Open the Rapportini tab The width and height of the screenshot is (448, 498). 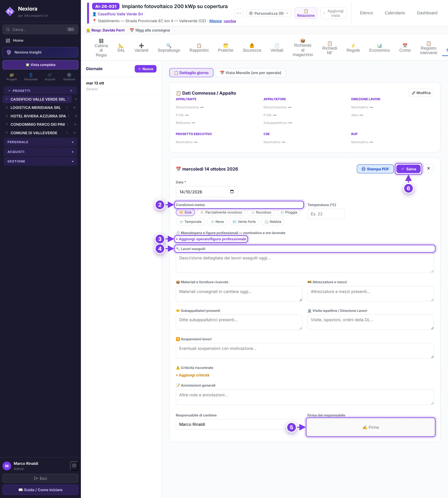pos(199,48)
